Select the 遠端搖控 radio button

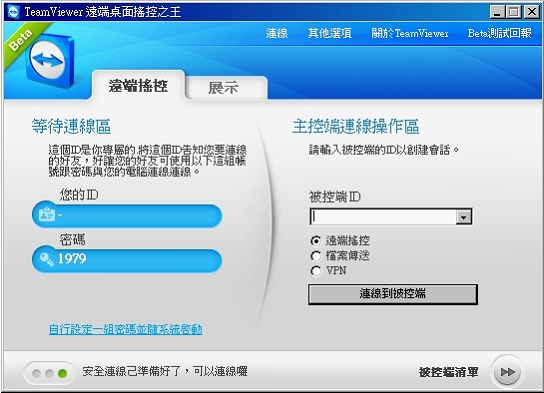315,240
